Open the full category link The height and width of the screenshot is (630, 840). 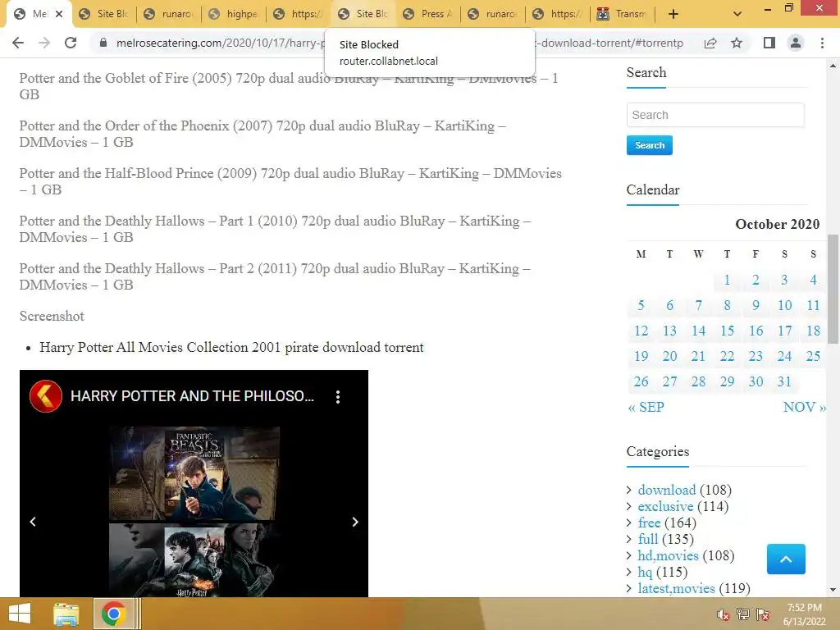click(x=648, y=539)
